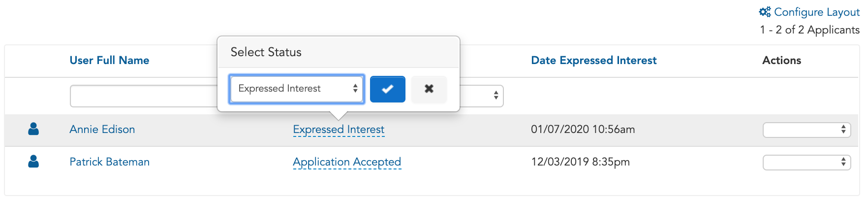This screenshot has height=200, width=868.
Task: Open the Actions dropdown for Patrick Bateman
Action: [x=806, y=162]
